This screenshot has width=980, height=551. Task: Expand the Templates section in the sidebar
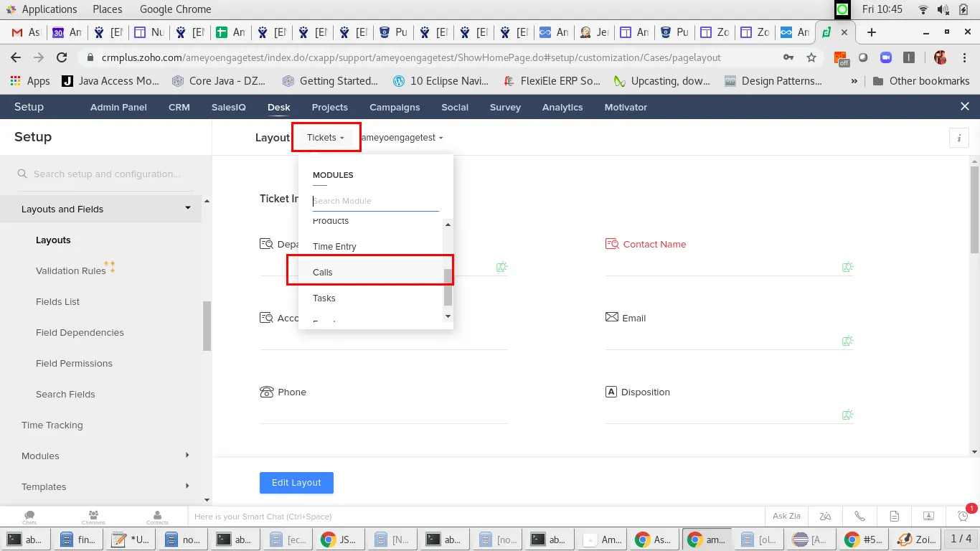[x=187, y=486]
